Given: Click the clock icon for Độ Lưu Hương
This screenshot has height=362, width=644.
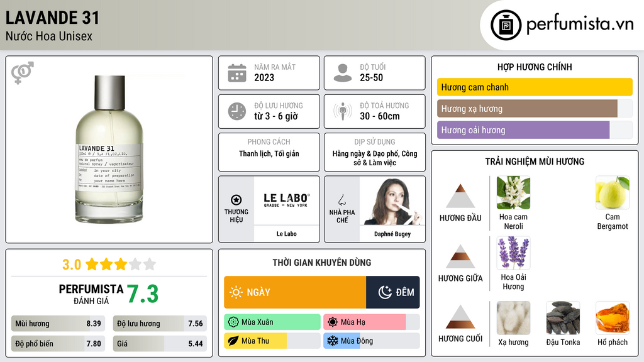Looking at the screenshot, I should 236,111.
